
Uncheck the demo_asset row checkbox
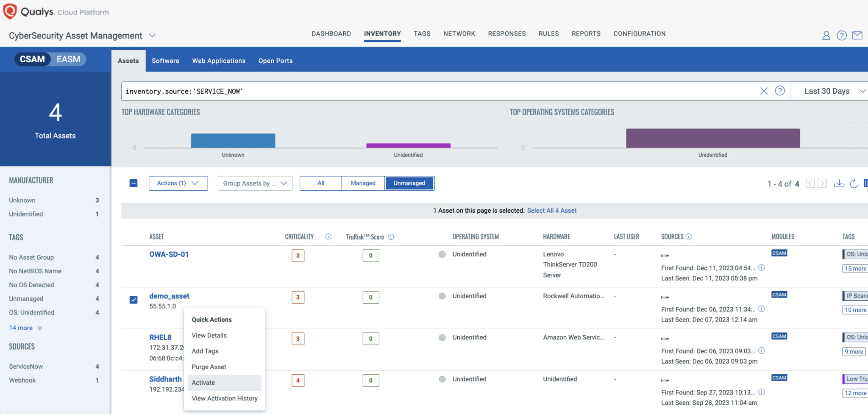click(134, 300)
